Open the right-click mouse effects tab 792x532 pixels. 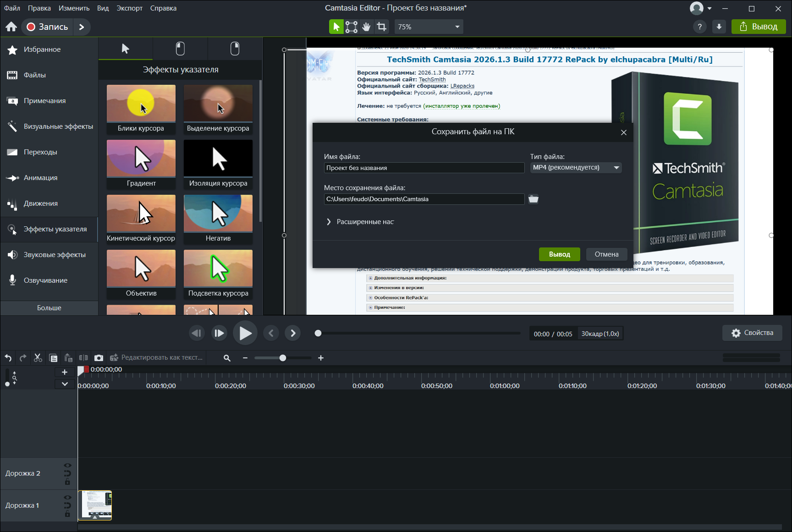(235, 49)
